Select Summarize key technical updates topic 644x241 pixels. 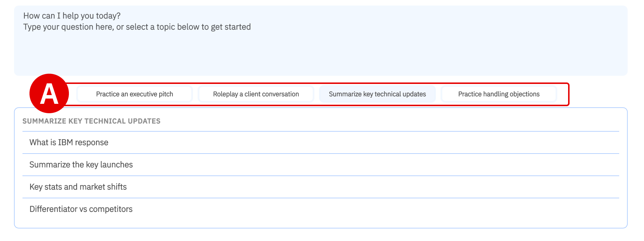pos(377,94)
